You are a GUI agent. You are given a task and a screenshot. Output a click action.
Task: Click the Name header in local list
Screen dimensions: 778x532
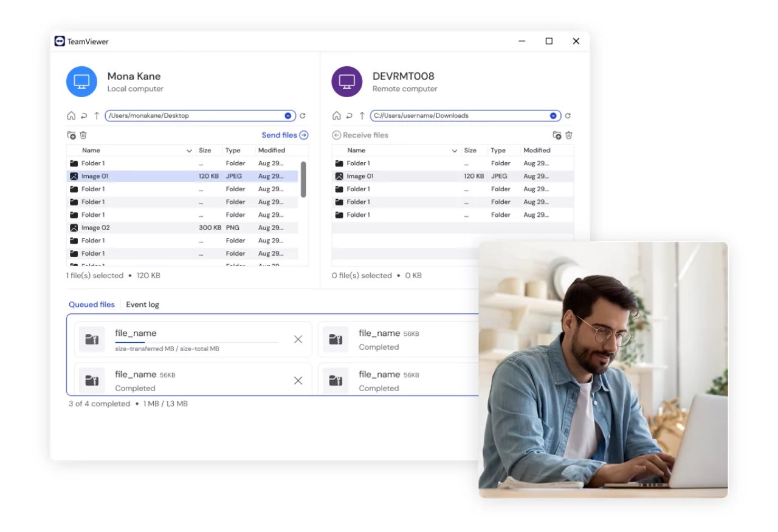click(91, 151)
